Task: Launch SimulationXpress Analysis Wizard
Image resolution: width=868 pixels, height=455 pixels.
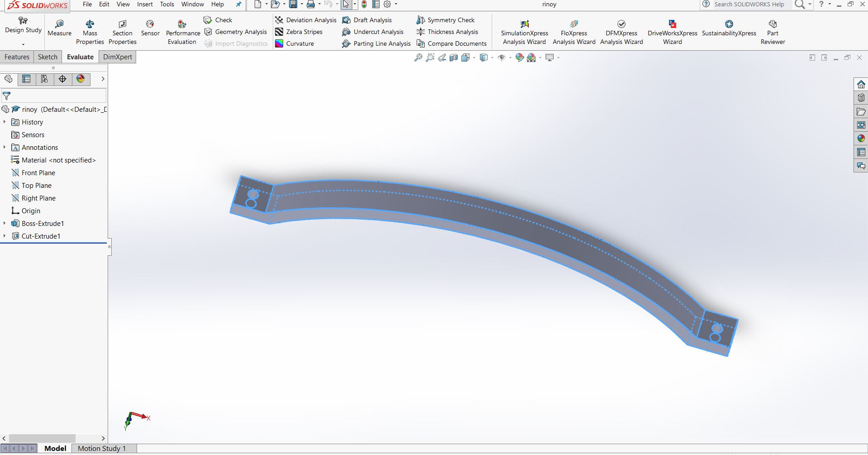Action: [524, 32]
